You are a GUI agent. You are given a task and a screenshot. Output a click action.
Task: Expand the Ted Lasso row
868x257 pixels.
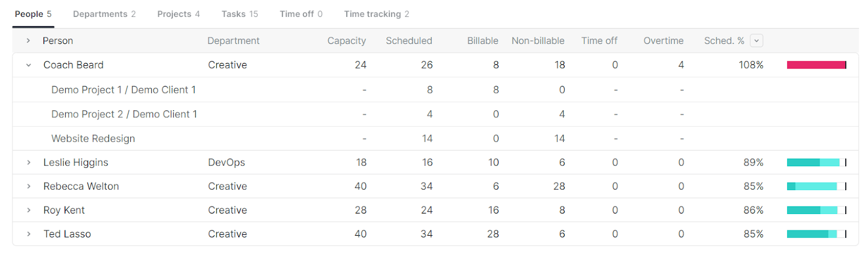click(29, 234)
